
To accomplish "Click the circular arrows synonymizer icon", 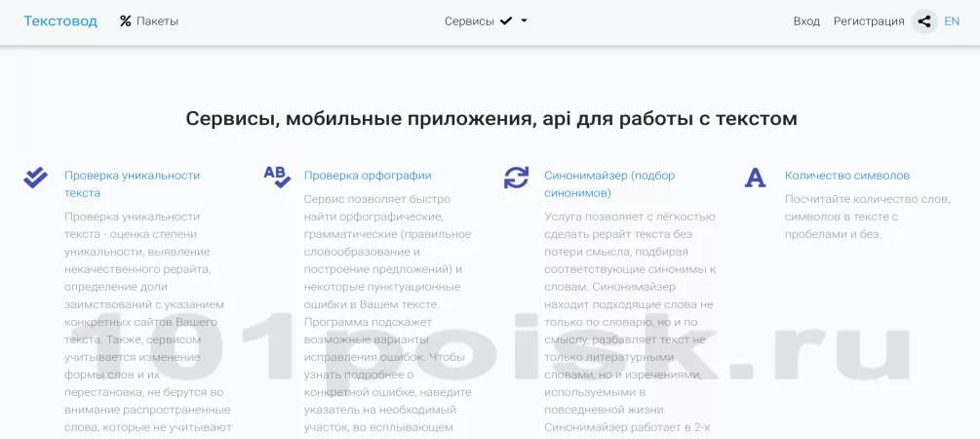I will 516,177.
